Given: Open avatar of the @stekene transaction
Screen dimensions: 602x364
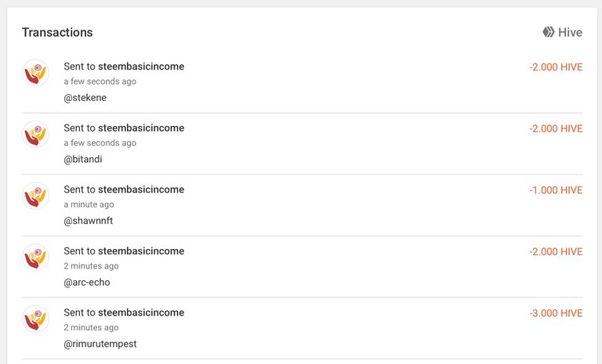Looking at the screenshot, I should point(36,73).
